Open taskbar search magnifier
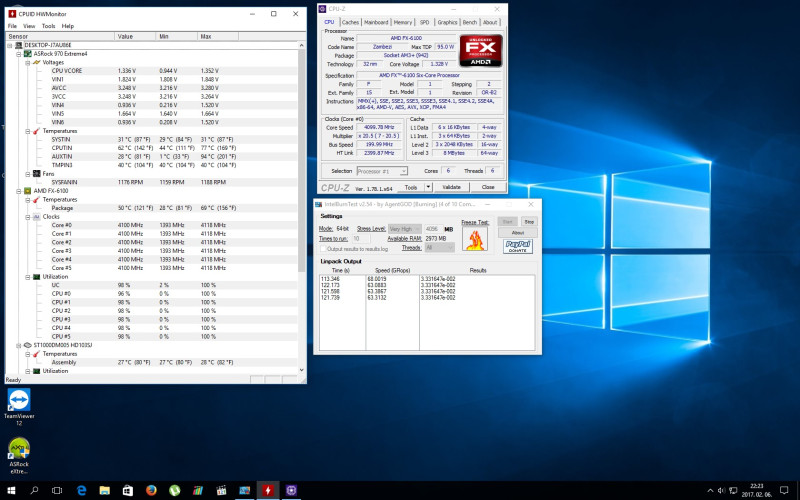 click(x=34, y=491)
